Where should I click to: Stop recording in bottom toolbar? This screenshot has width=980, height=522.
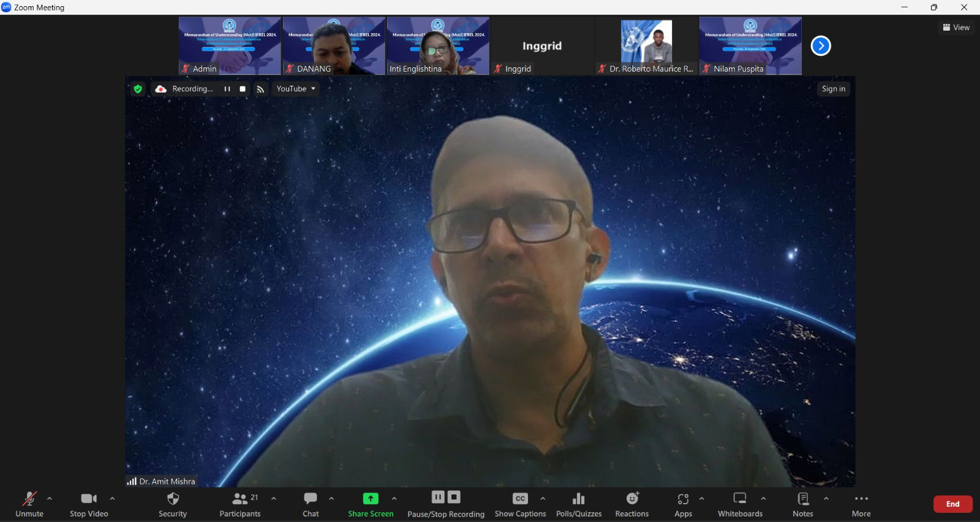click(454, 497)
